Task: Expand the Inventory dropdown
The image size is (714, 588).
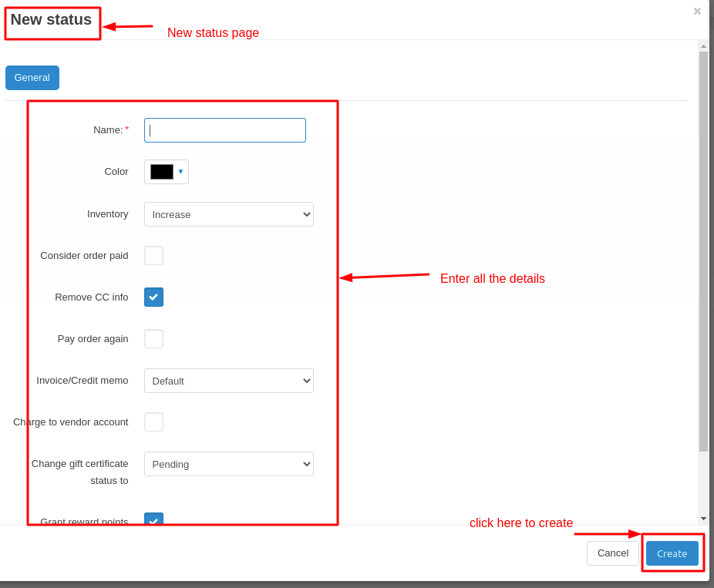Action: click(x=229, y=214)
